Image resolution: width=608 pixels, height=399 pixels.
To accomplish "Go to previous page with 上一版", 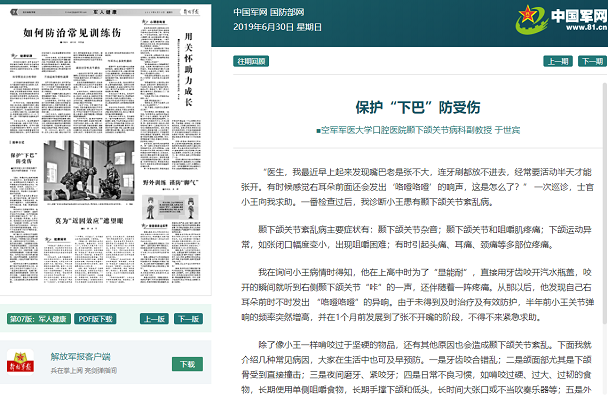I will pos(154,319).
